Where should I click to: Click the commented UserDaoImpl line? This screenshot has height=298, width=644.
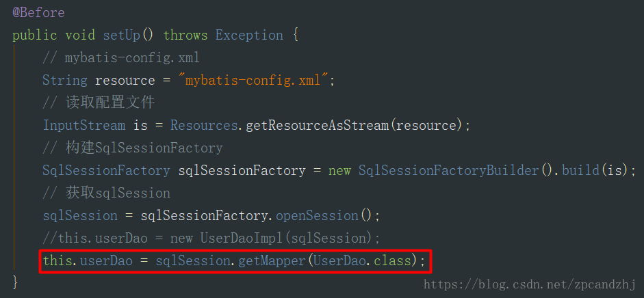(x=211, y=238)
